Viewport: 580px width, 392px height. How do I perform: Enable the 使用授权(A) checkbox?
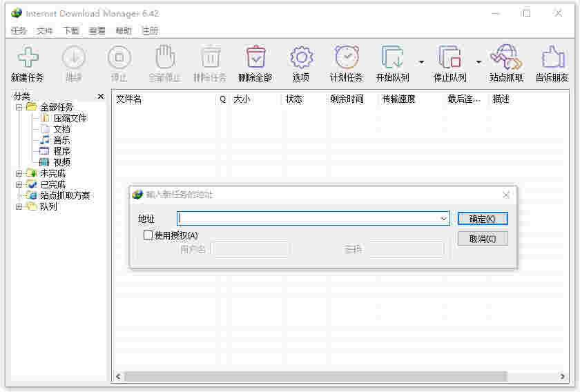click(x=148, y=235)
